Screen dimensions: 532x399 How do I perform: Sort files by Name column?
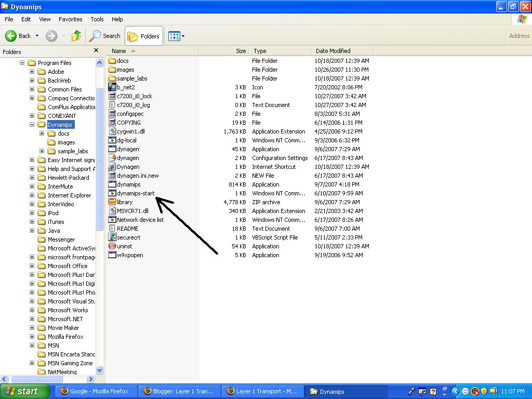click(153, 51)
